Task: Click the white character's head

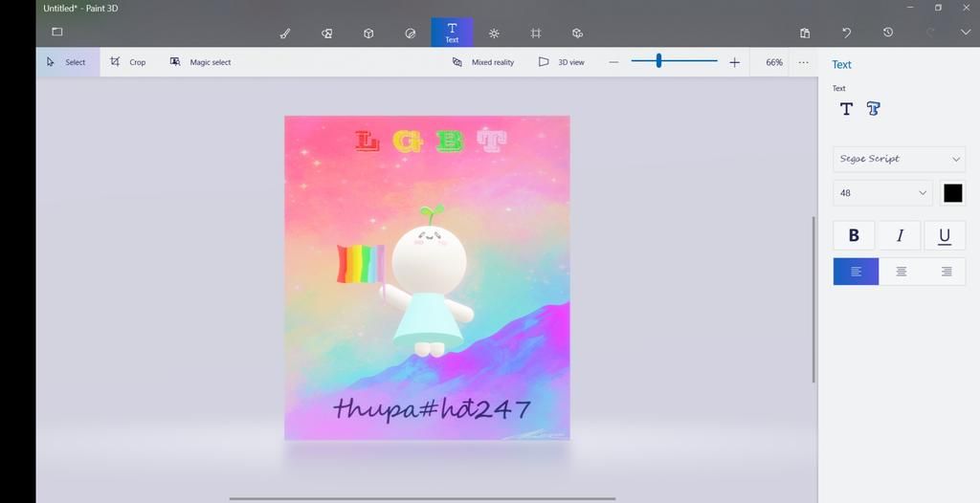Action: [x=429, y=259]
